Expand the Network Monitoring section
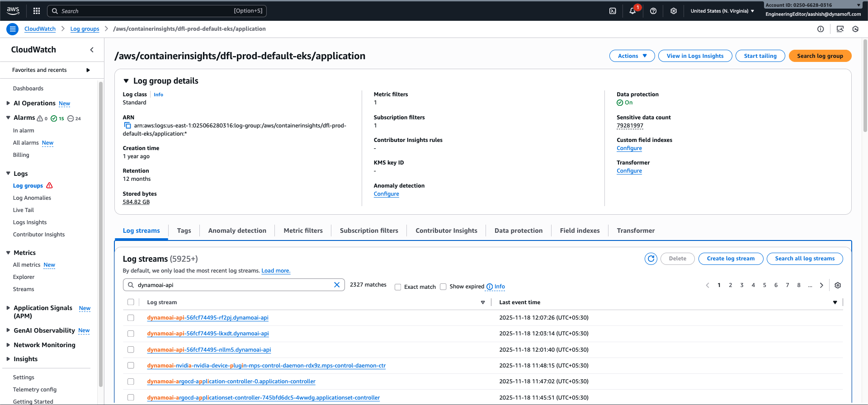868x405 pixels. [x=8, y=345]
